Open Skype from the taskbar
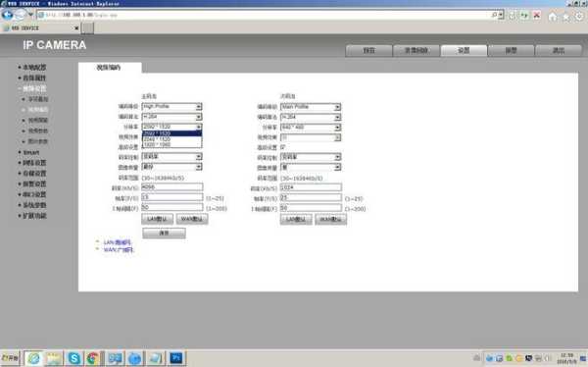 coord(73,358)
